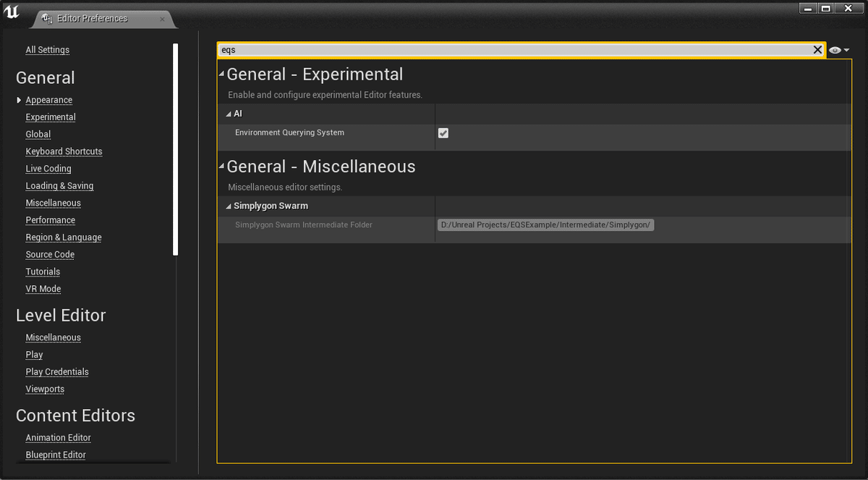Clear the search box with the X icon
The image size is (868, 480).
pos(817,50)
